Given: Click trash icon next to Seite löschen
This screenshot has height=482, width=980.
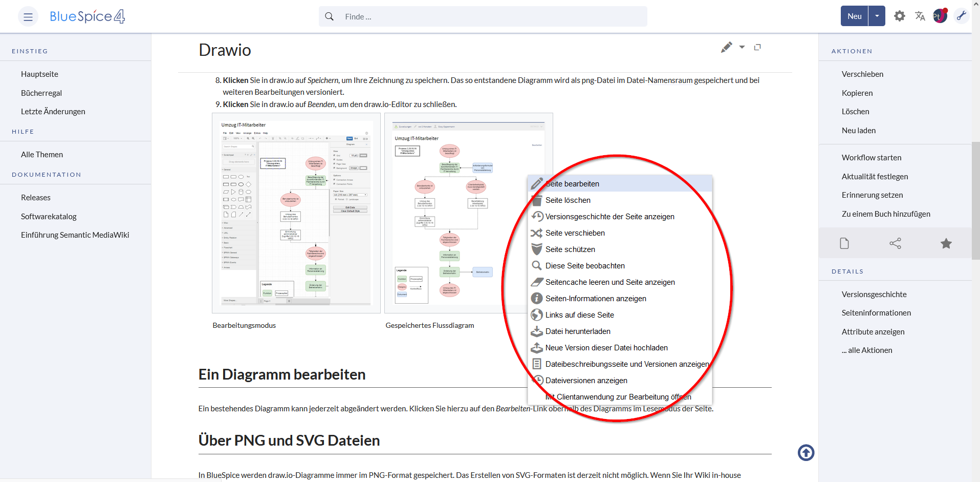Looking at the screenshot, I should pyautogui.click(x=537, y=200).
